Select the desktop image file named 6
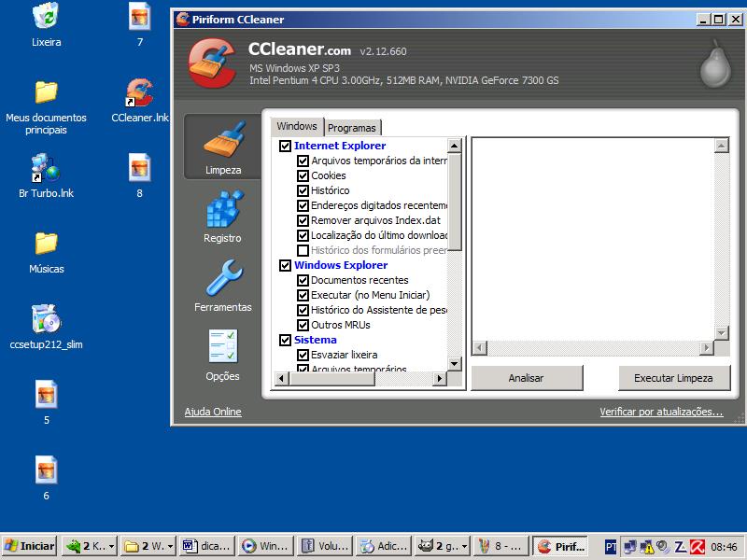The width and height of the screenshot is (747, 560). pos(46,478)
